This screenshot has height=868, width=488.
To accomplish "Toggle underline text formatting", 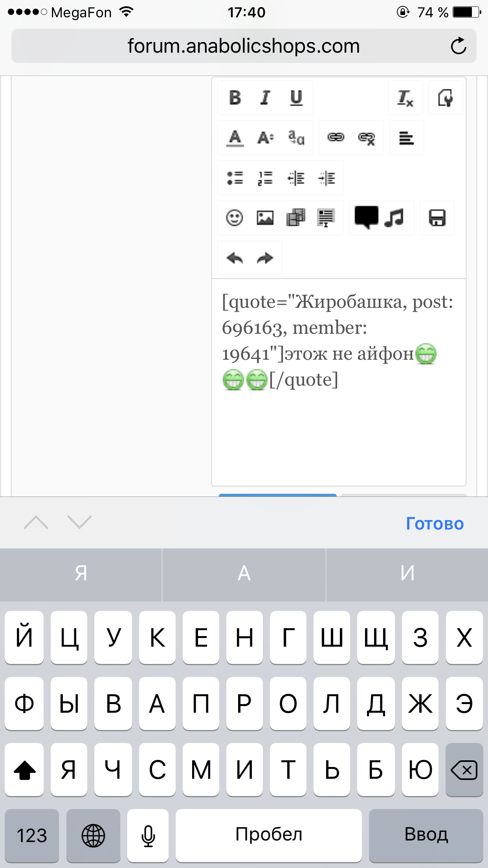I will 296,98.
